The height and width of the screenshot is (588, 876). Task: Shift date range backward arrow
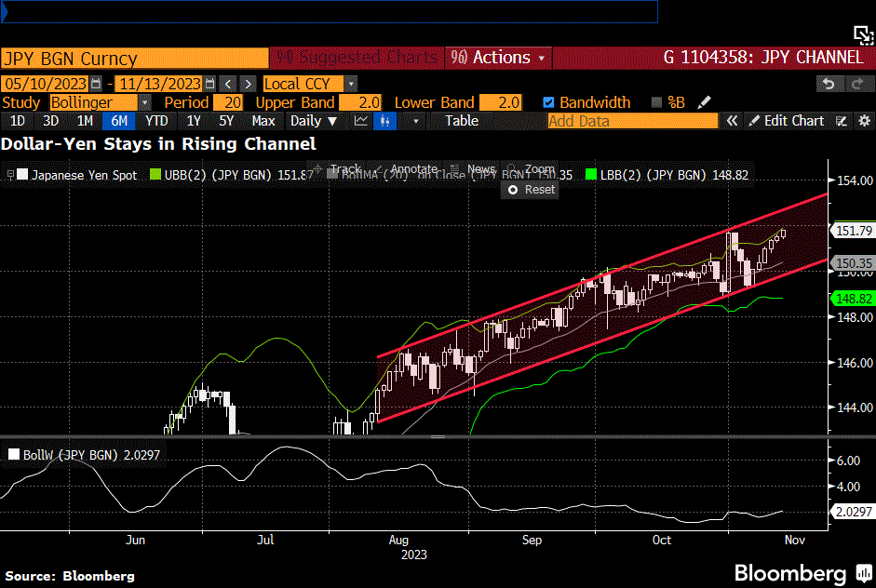228,84
